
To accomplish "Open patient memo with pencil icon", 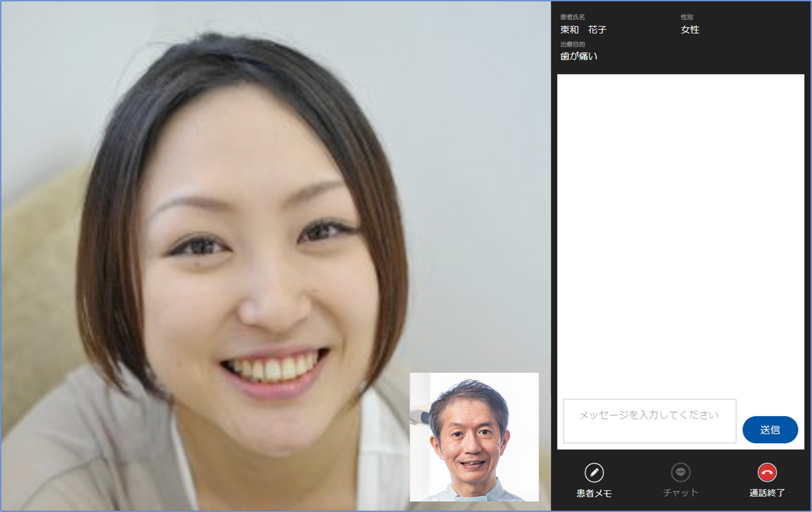I will click(594, 473).
